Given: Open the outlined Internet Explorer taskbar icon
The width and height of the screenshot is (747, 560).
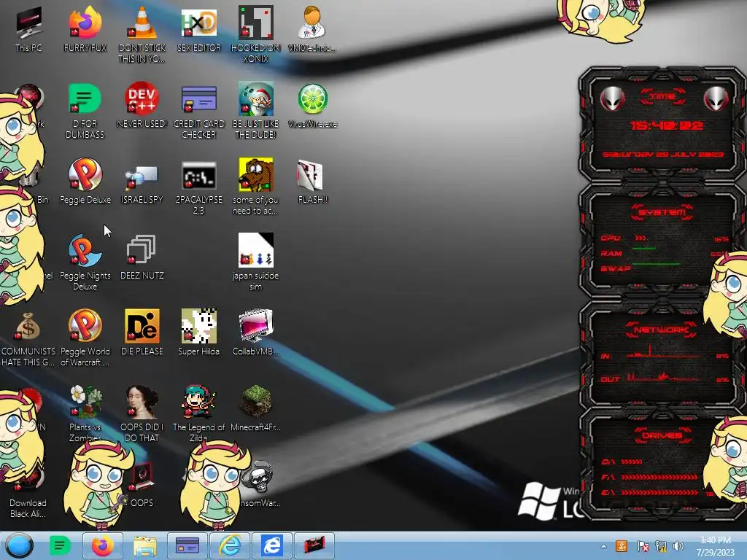Looking at the screenshot, I should point(230,545).
